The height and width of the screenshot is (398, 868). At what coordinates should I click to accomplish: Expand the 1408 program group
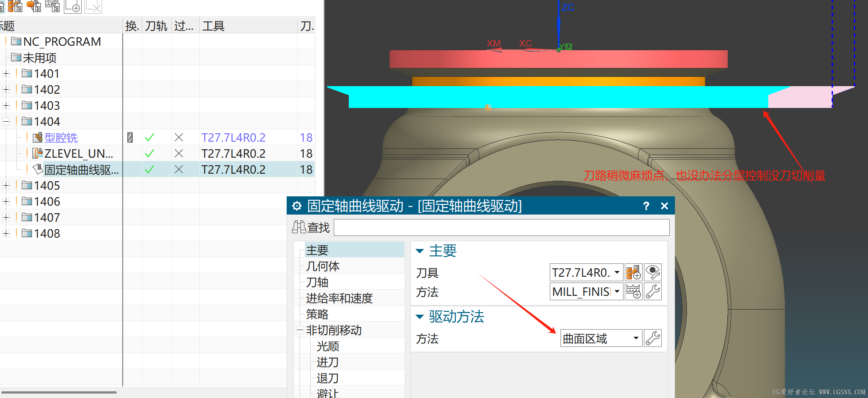6,233
